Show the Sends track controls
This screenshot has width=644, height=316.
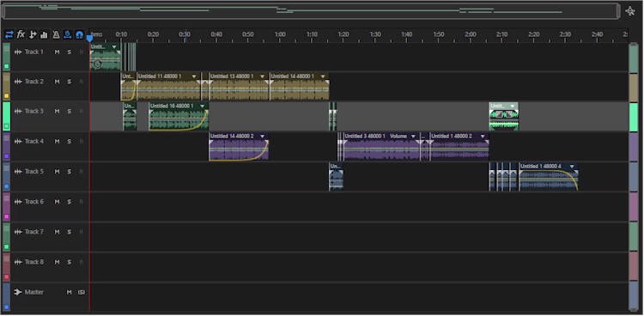point(33,34)
